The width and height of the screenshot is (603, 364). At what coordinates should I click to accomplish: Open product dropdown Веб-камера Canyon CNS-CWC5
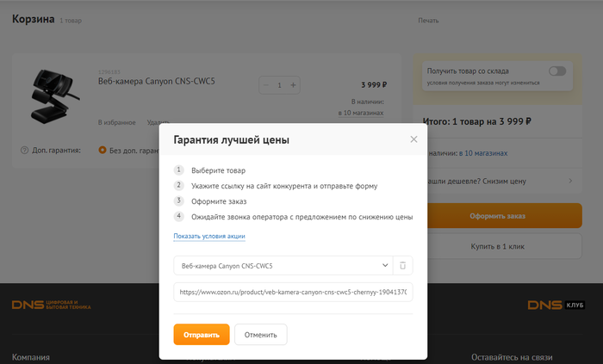coord(282,266)
